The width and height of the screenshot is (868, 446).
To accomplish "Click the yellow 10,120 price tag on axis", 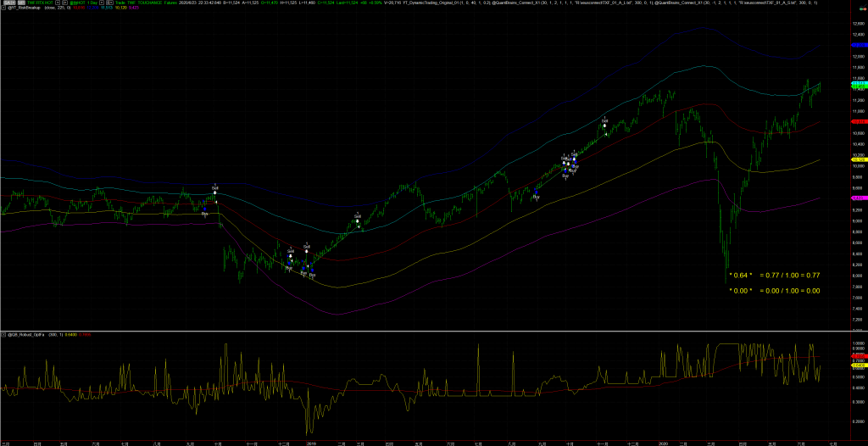I will (858, 159).
